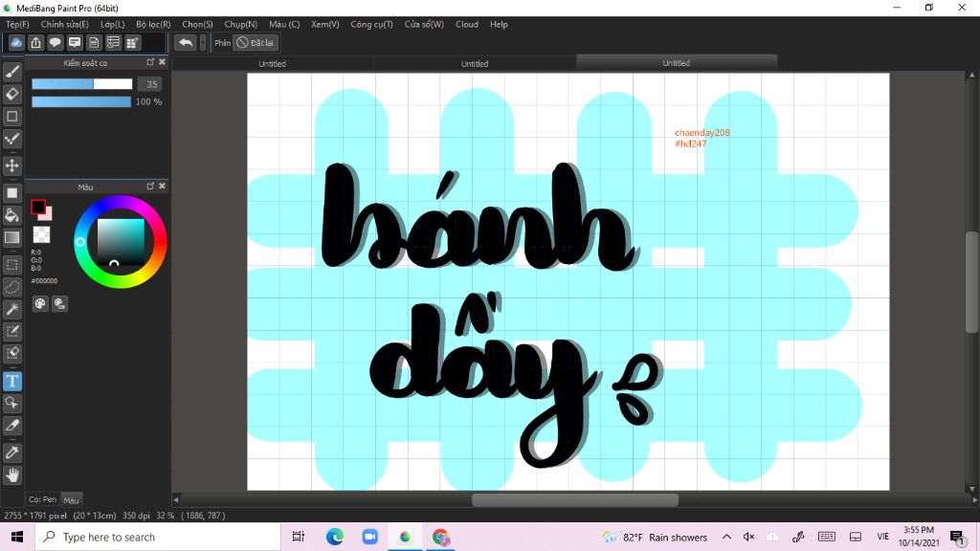The height and width of the screenshot is (551, 980).
Task: Select the Eraser tool
Action: click(x=11, y=95)
